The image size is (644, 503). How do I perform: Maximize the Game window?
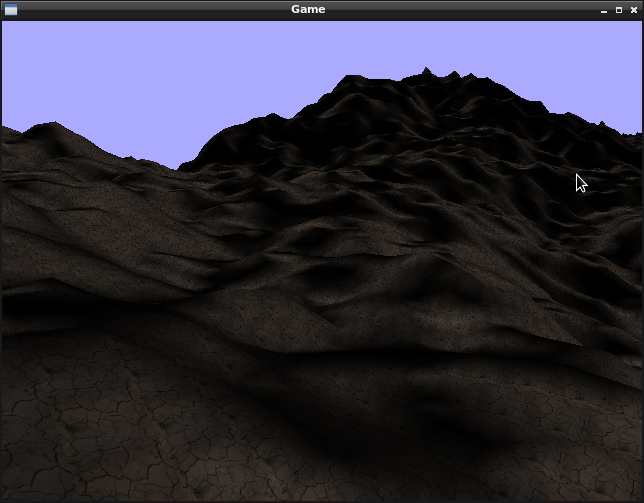[619, 10]
